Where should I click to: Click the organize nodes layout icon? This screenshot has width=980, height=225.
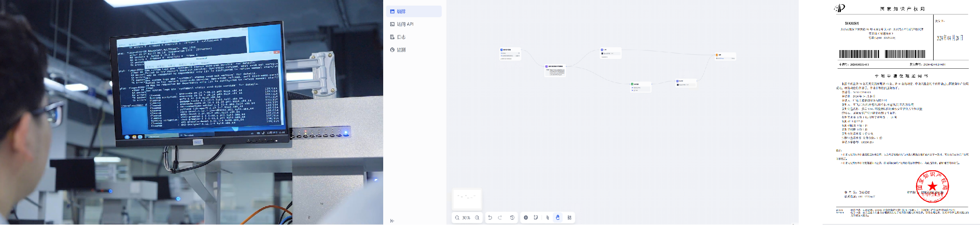pyautogui.click(x=569, y=218)
